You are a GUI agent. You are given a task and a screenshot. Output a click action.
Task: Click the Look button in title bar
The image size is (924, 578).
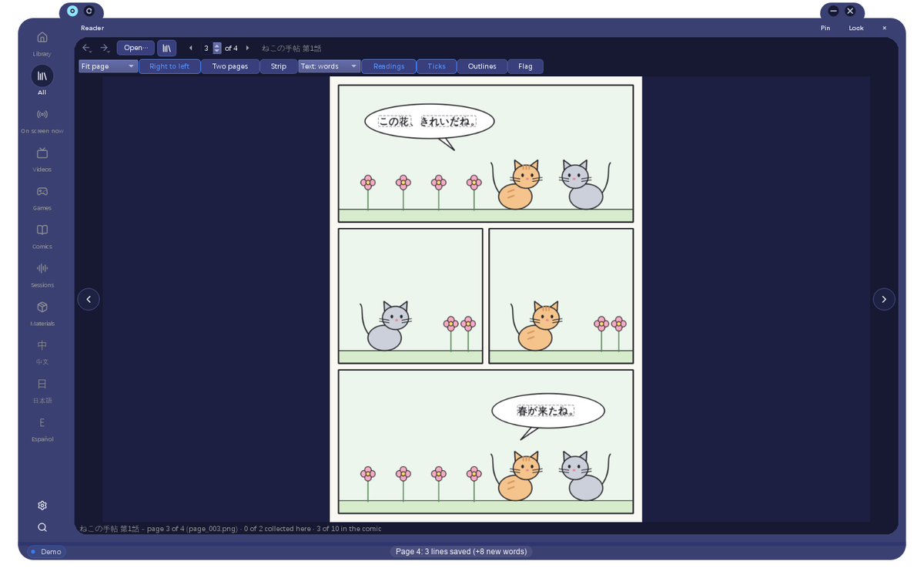click(856, 28)
